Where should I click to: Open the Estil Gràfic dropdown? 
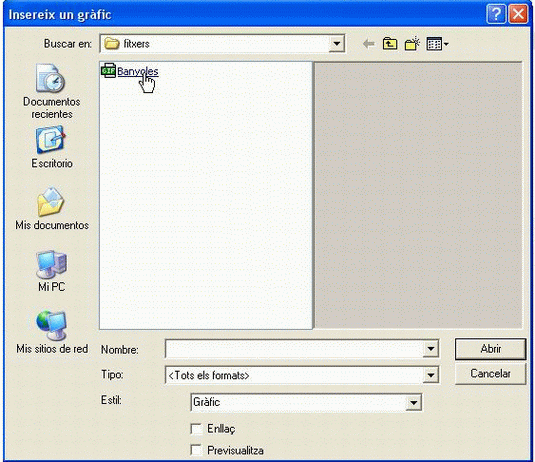[413, 402]
